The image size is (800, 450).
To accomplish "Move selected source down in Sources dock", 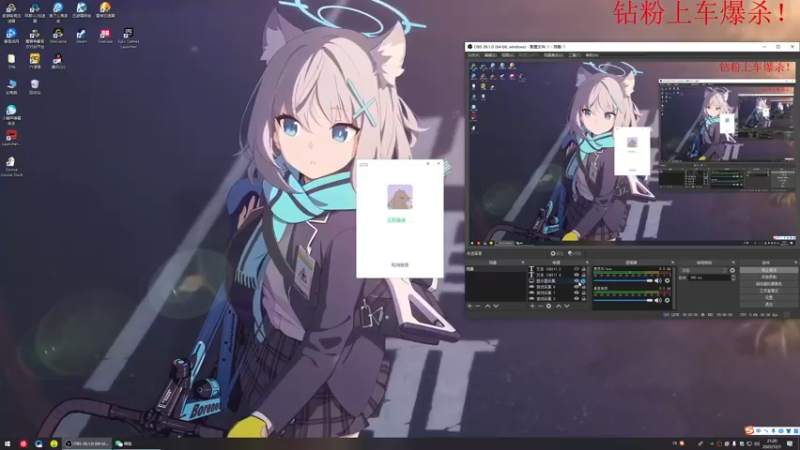I will click(x=567, y=306).
